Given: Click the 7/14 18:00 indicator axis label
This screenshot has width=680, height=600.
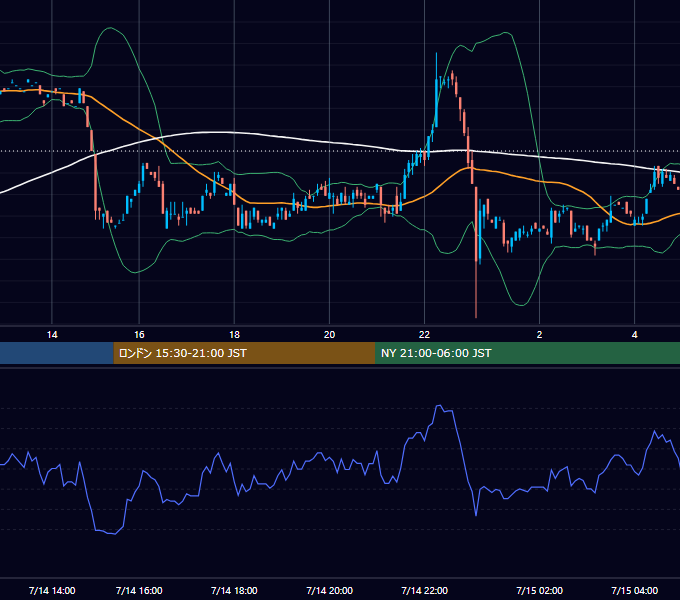Looking at the screenshot, I should (x=234, y=590).
